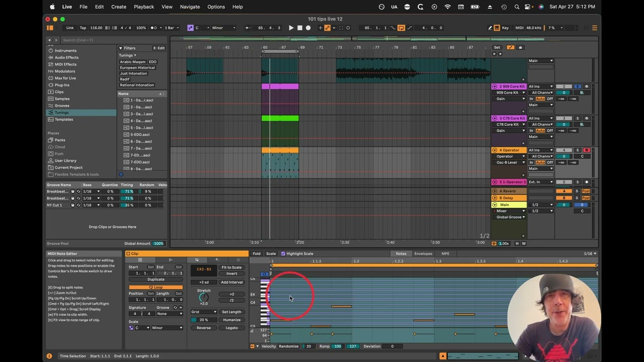Open the Groove None dropdown in clip view
The height and width of the screenshot is (362, 644).
[170, 314]
